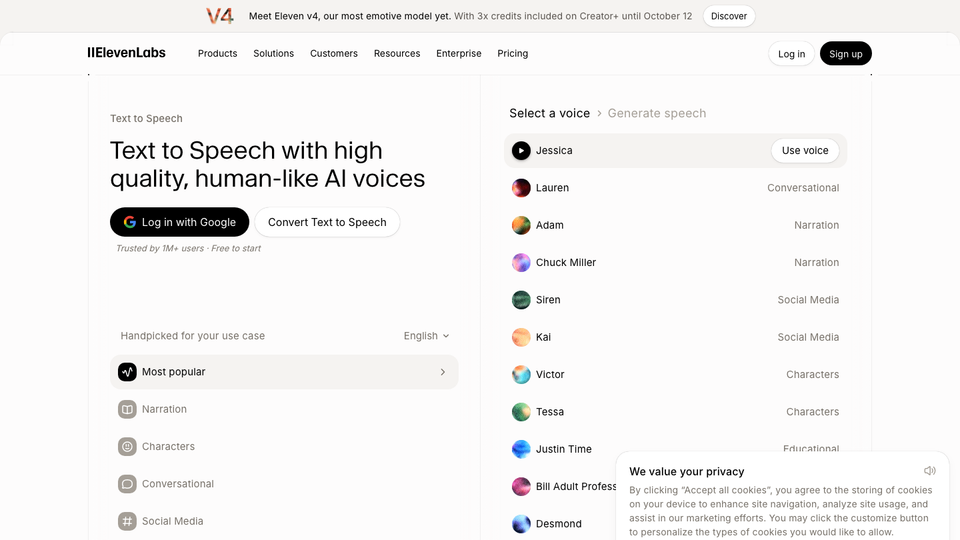Select the Victor voice name

coord(550,375)
